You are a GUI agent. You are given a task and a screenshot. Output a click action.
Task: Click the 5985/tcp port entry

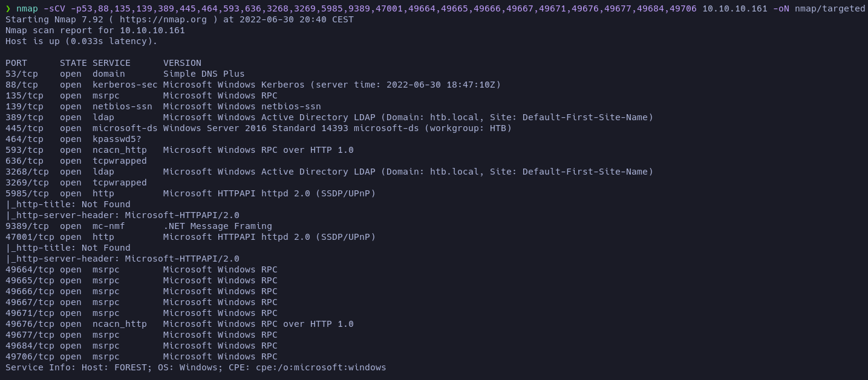coord(27,193)
